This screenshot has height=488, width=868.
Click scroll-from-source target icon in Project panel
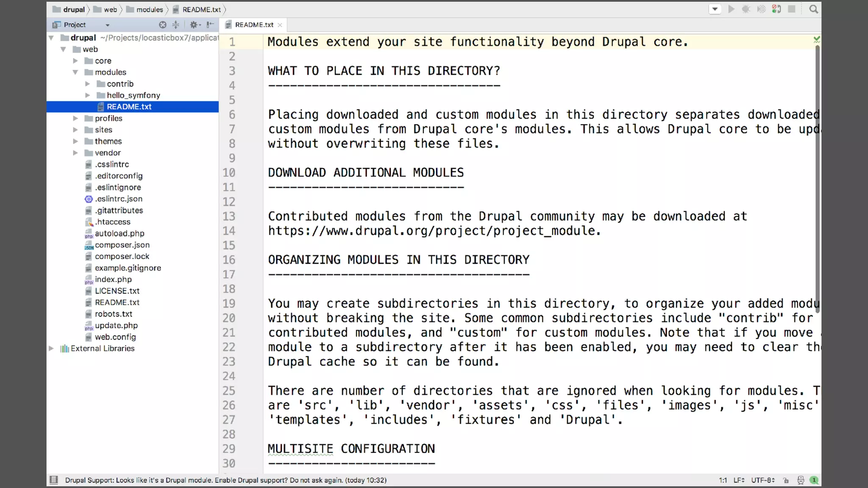point(162,25)
